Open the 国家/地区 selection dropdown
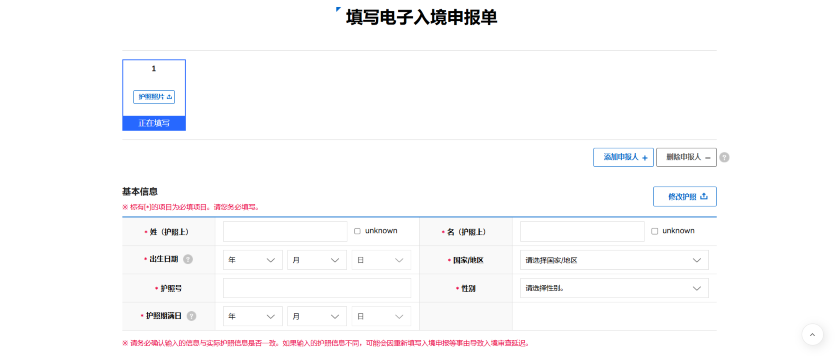 pos(614,260)
